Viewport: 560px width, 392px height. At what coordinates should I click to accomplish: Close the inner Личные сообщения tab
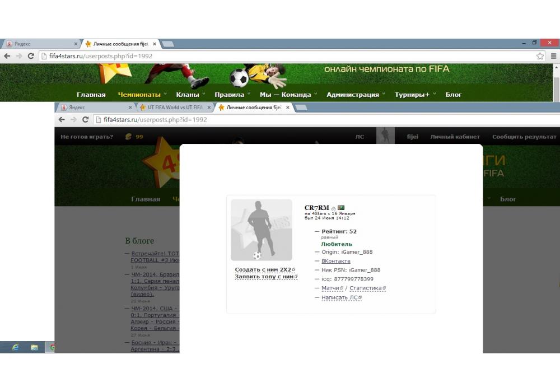(287, 108)
